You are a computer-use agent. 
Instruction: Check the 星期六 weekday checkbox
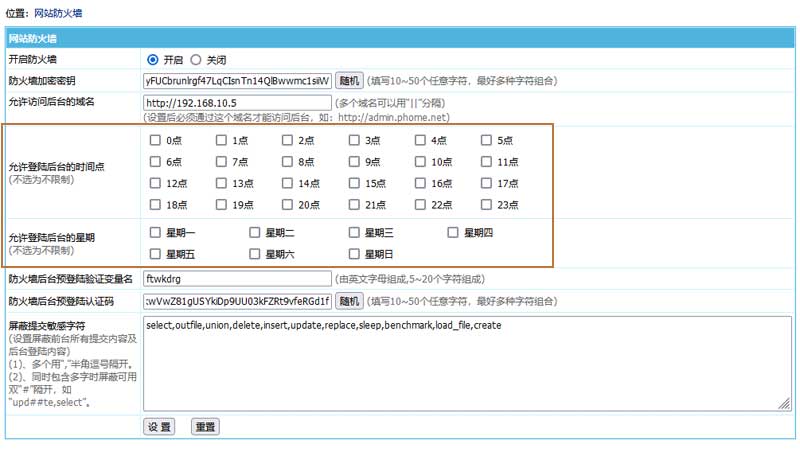(254, 254)
